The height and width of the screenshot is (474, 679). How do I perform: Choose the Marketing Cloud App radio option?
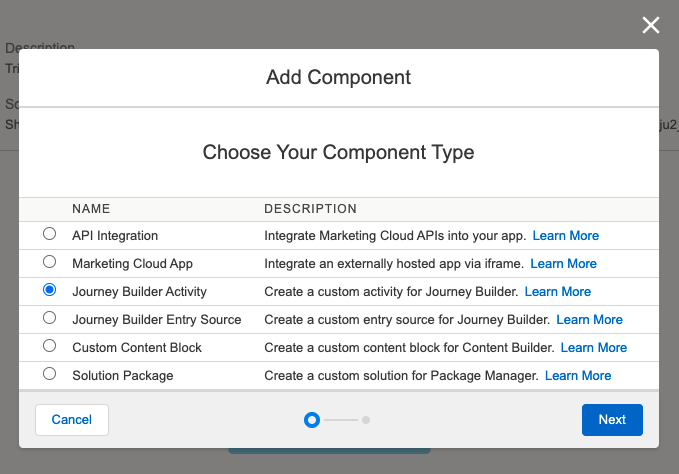tap(49, 262)
